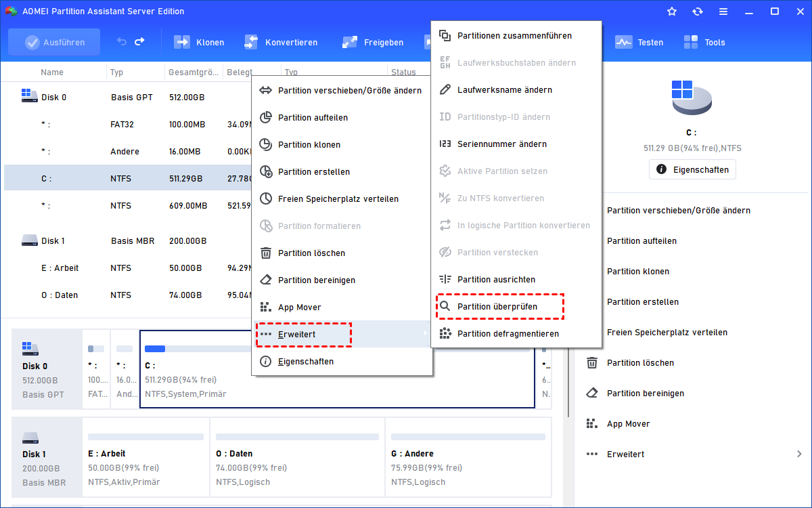Screen dimensions: 812x508
Task: Click Partition verschieben/Größe ändern in right panel
Action: point(678,210)
